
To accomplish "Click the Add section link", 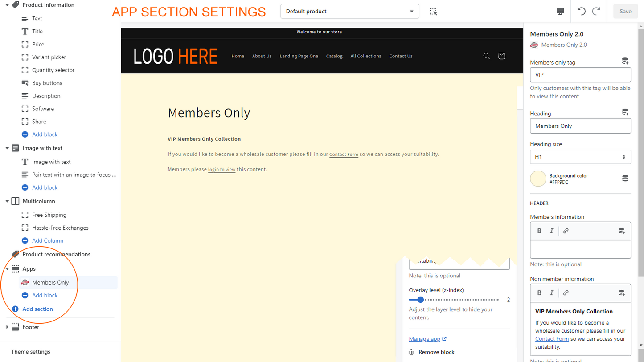I will coord(37,309).
